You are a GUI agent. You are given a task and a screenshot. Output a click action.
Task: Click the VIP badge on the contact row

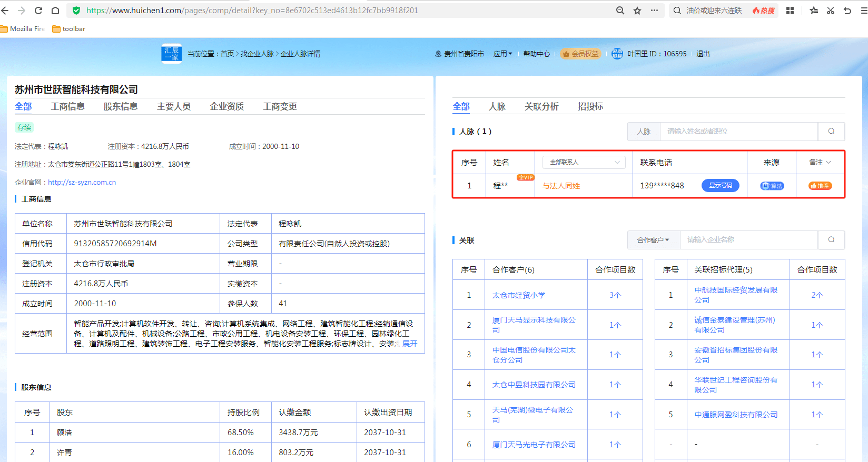pyautogui.click(x=525, y=178)
